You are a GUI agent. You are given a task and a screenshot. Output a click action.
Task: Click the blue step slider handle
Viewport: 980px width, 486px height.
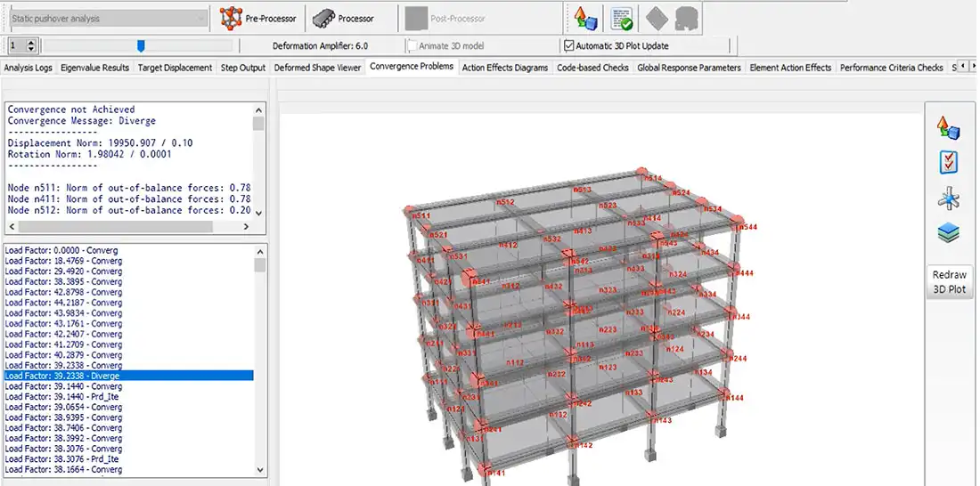[x=142, y=45]
